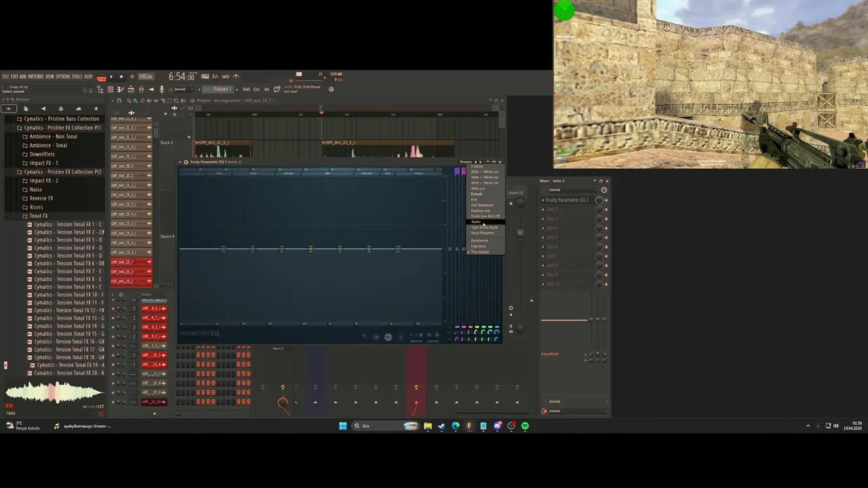Open Presets dropdown in EQ title bar
This screenshot has width=868, height=488.
466,162
